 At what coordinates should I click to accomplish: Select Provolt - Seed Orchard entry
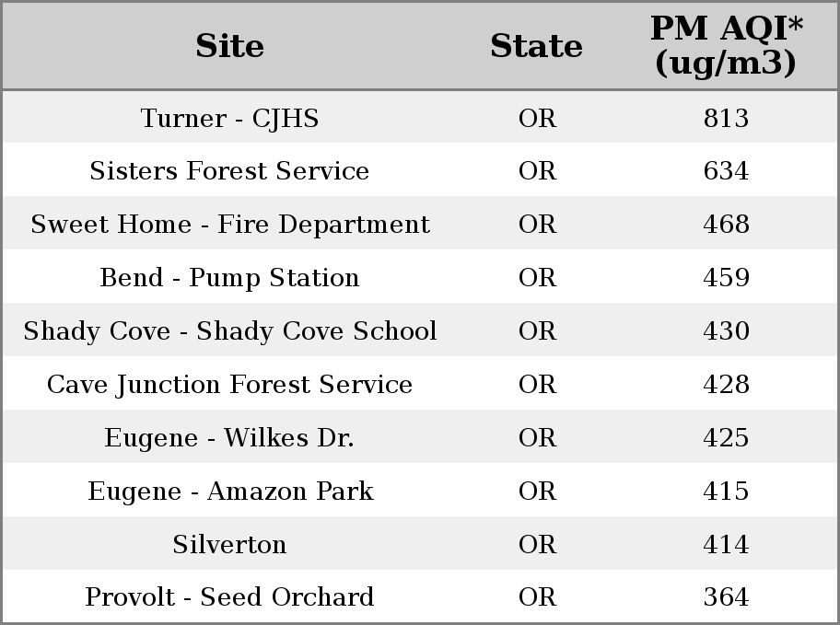229,596
